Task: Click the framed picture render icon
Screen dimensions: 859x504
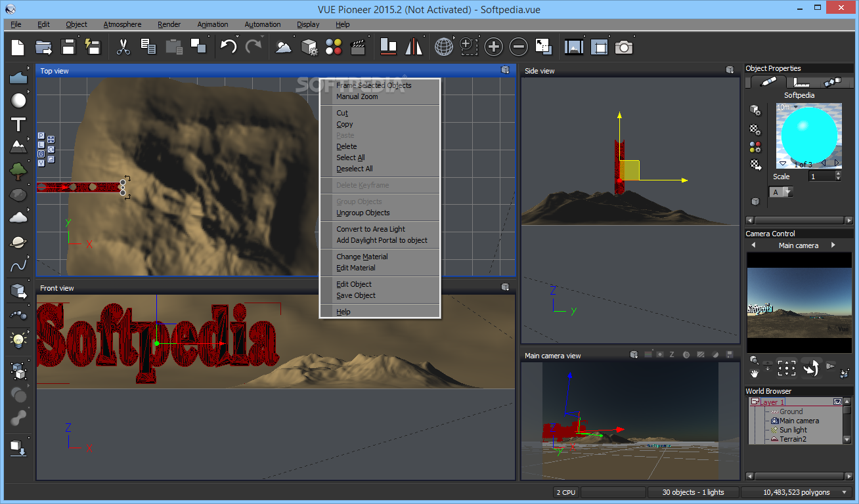Action: tap(574, 47)
